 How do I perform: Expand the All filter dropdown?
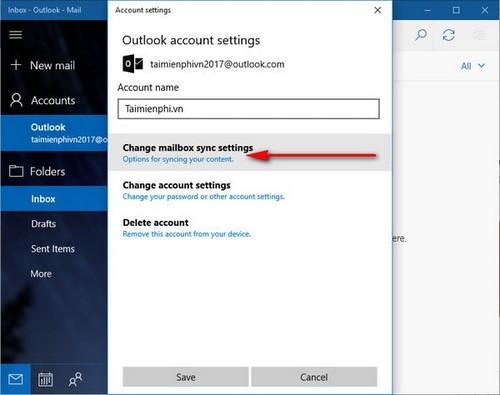pos(473,66)
